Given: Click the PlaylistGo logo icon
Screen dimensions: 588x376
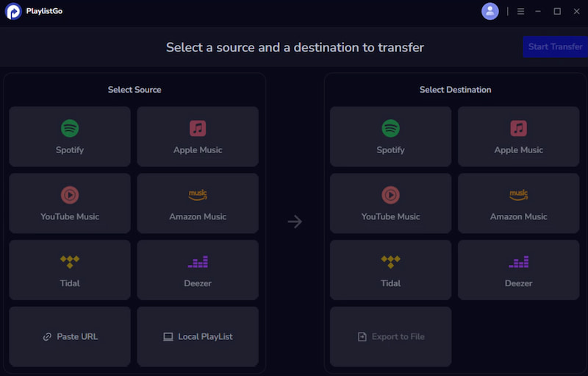Looking at the screenshot, I should click(13, 11).
